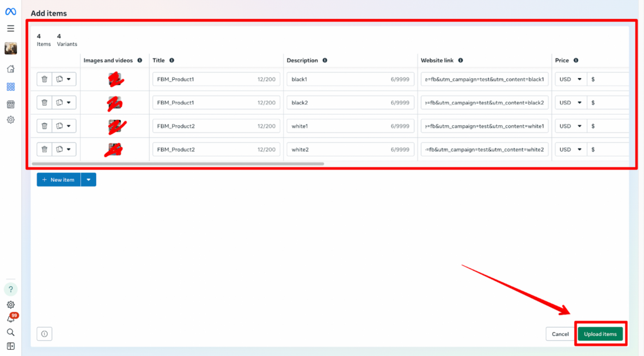Click the description field containing white2

(x=350, y=150)
